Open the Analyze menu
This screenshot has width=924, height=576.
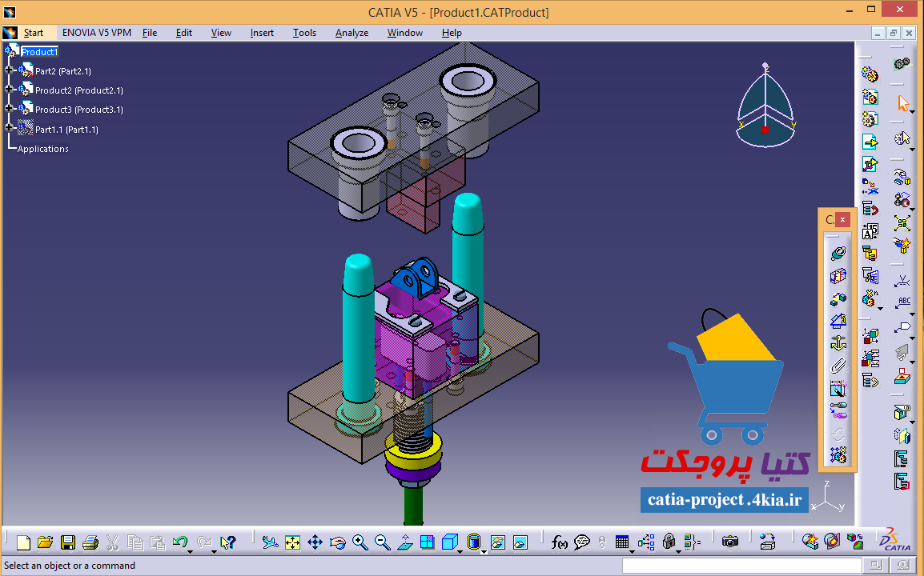tap(352, 32)
